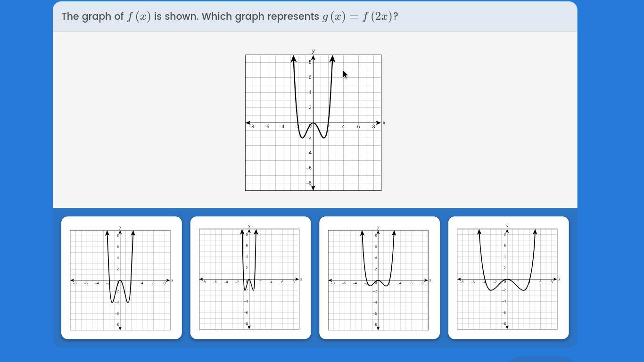Click the down arrowhead on the main graph's y-axis

click(313, 188)
